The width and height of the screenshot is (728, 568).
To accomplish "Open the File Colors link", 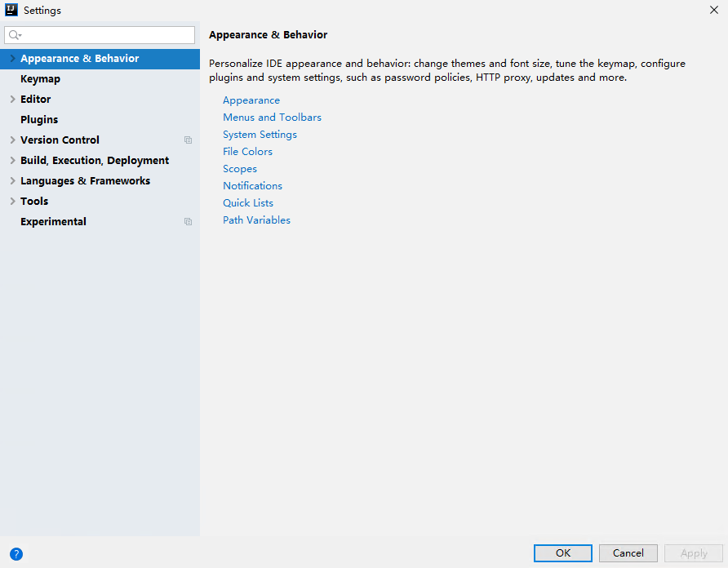I will pos(247,152).
